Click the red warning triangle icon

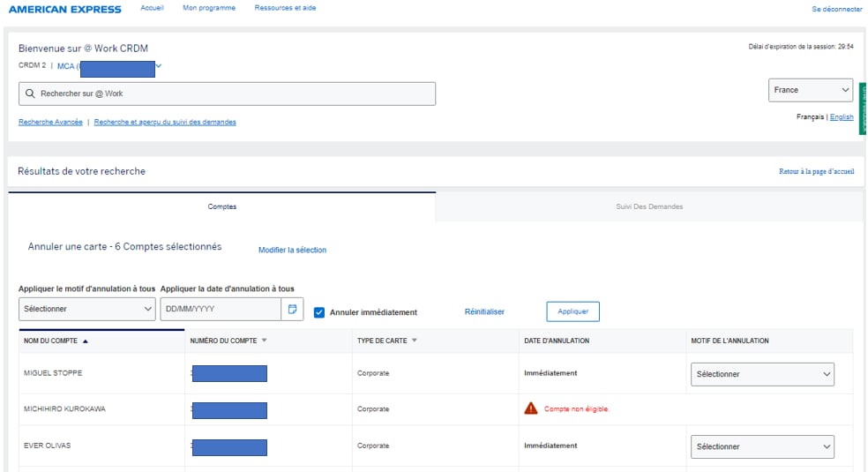click(531, 408)
